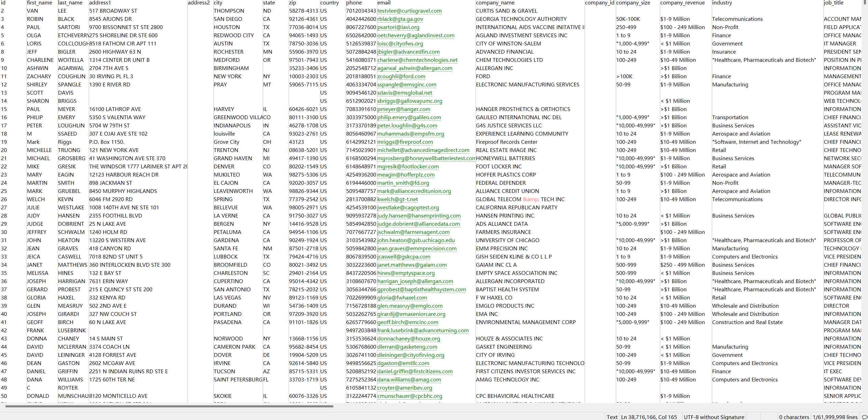The image size is (868, 420).
Task: Click the P.O. Box 1150. address cell
Action: (x=107, y=142)
